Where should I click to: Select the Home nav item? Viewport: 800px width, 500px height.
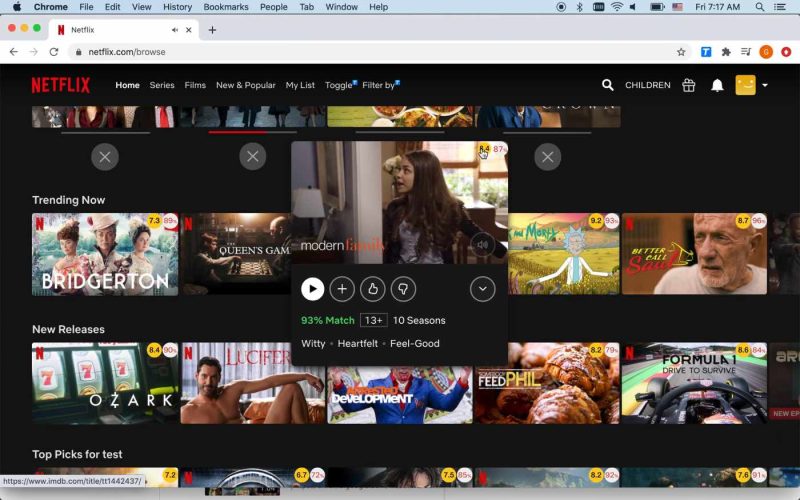click(127, 85)
